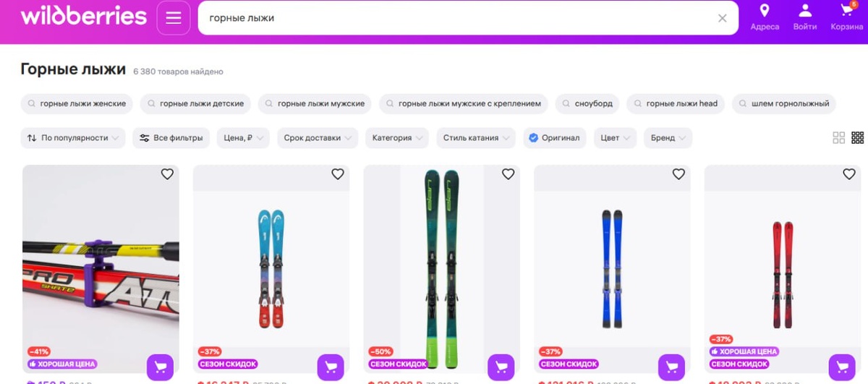Image resolution: width=868 pixels, height=384 pixels.
Task: Click in the горные лыжи search field
Action: (456, 18)
